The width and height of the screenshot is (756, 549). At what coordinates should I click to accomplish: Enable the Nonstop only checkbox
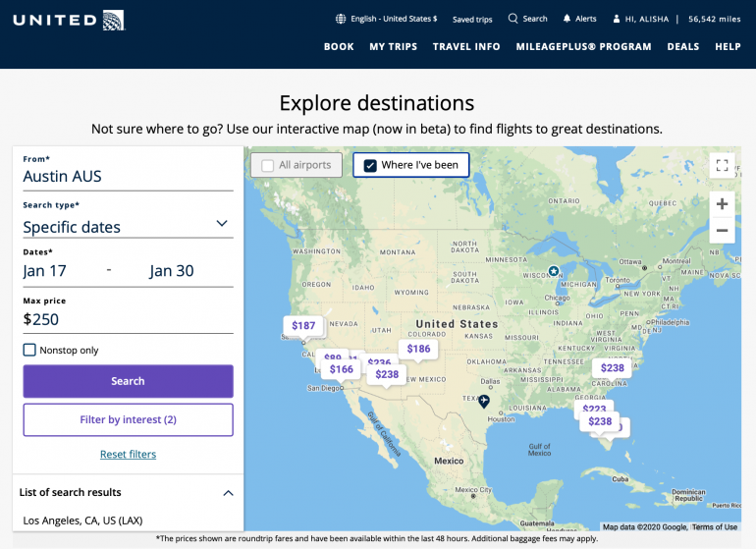[x=29, y=350]
